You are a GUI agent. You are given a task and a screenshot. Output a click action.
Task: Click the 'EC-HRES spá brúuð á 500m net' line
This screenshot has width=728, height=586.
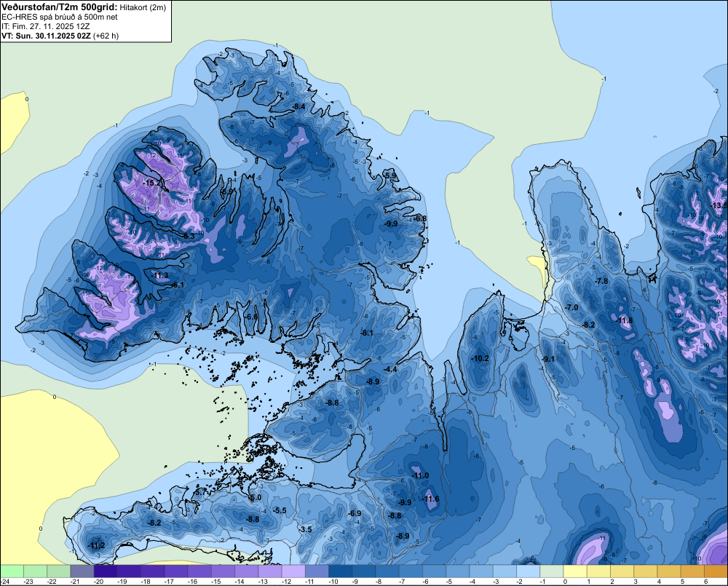[x=60, y=17]
